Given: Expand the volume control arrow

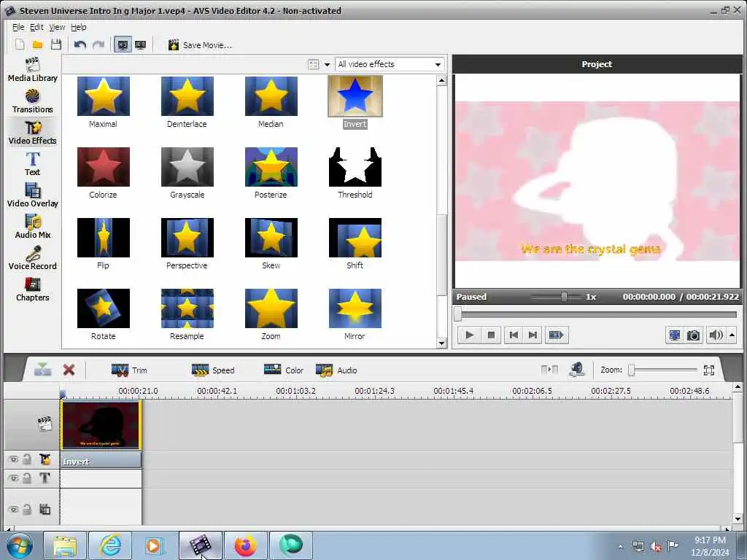Looking at the screenshot, I should pyautogui.click(x=732, y=335).
